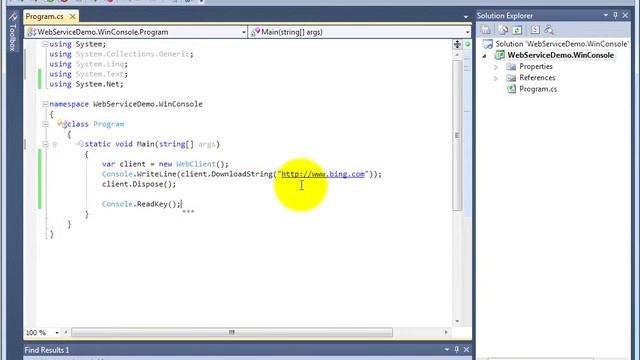
Task: Open Properties from Solution Explorer toolbar
Action: pyautogui.click(x=486, y=30)
